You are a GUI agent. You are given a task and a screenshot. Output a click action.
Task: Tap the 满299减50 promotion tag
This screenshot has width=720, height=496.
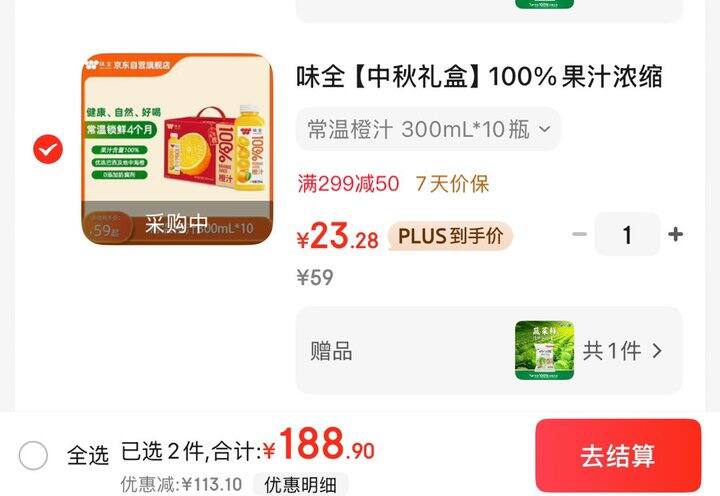point(348,184)
